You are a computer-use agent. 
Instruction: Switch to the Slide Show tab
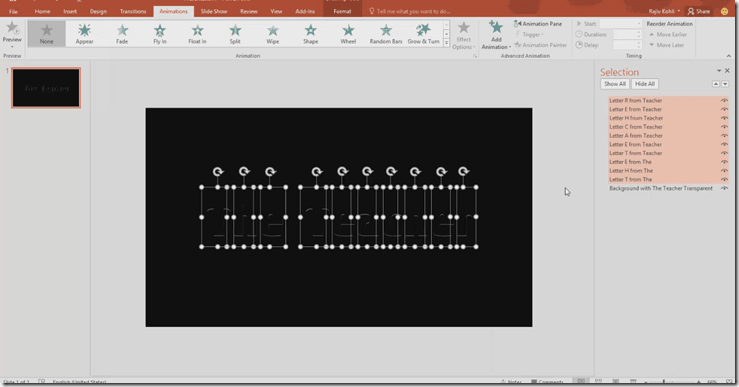coord(214,11)
